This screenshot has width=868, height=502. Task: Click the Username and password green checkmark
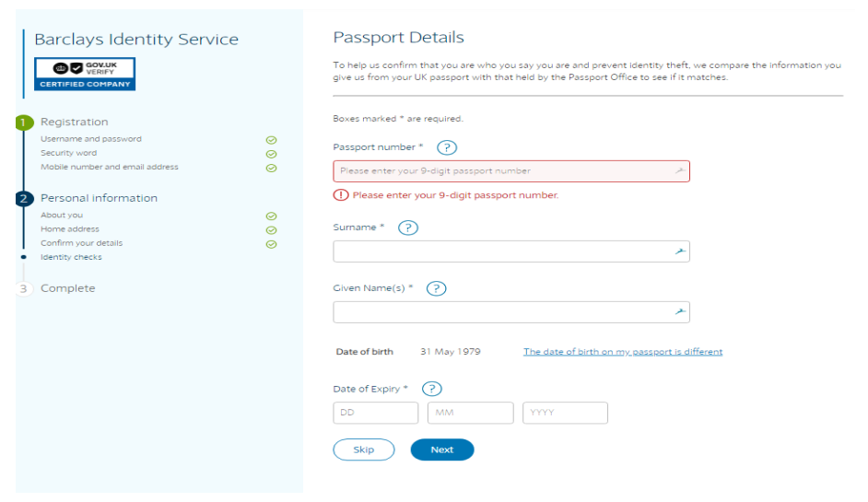[271, 140]
